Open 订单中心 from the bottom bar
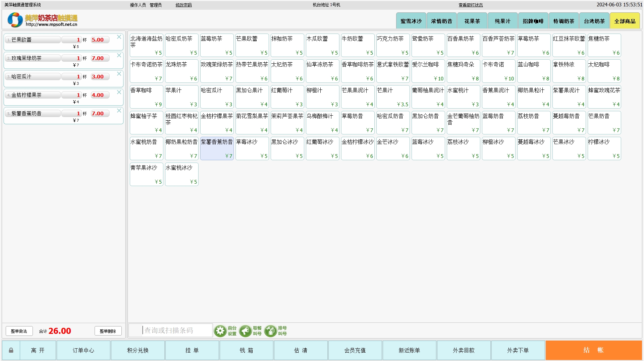644x361 pixels. pos(83,350)
